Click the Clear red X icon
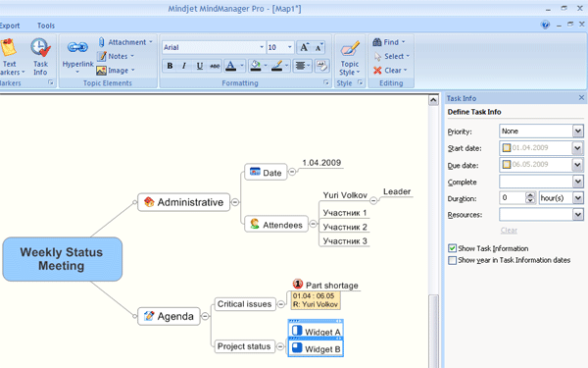The width and height of the screenshot is (588, 368). [377, 71]
